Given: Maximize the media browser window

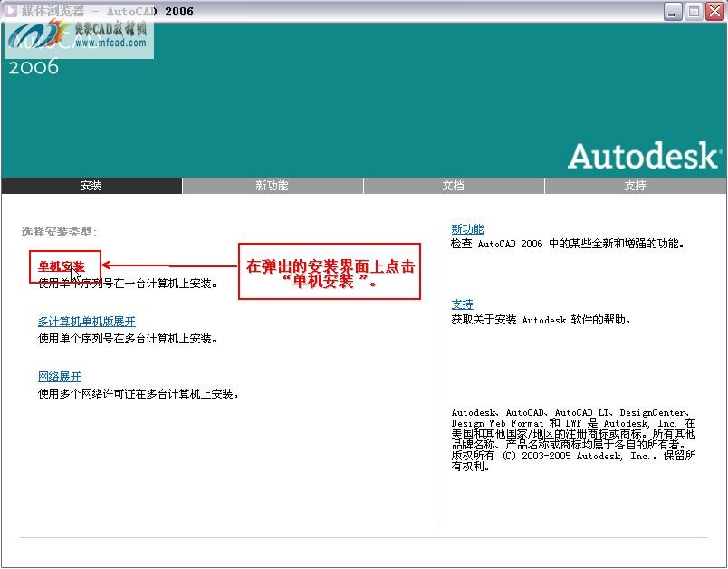Looking at the screenshot, I should point(694,12).
